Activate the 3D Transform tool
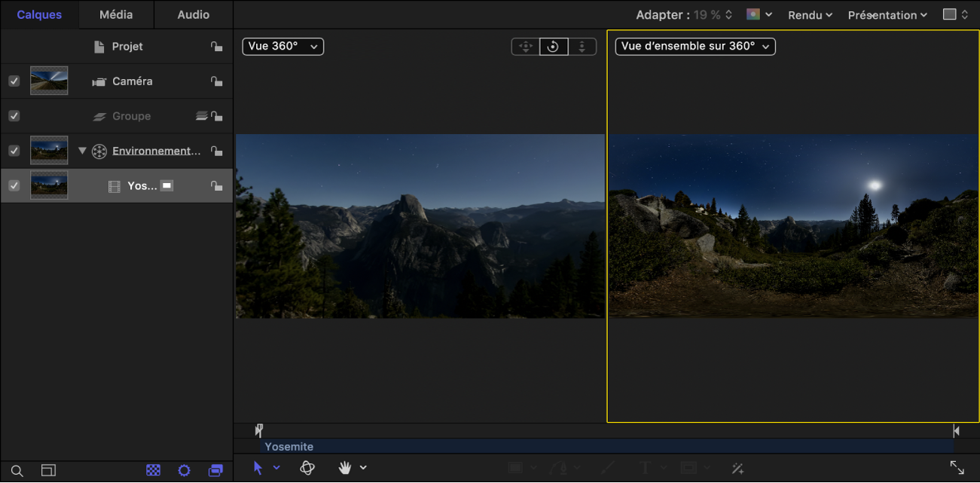The height and width of the screenshot is (483, 980). pos(307,468)
